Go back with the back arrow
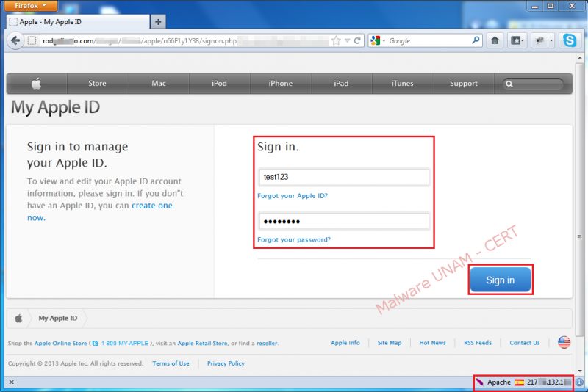588x392 pixels. [x=15, y=40]
